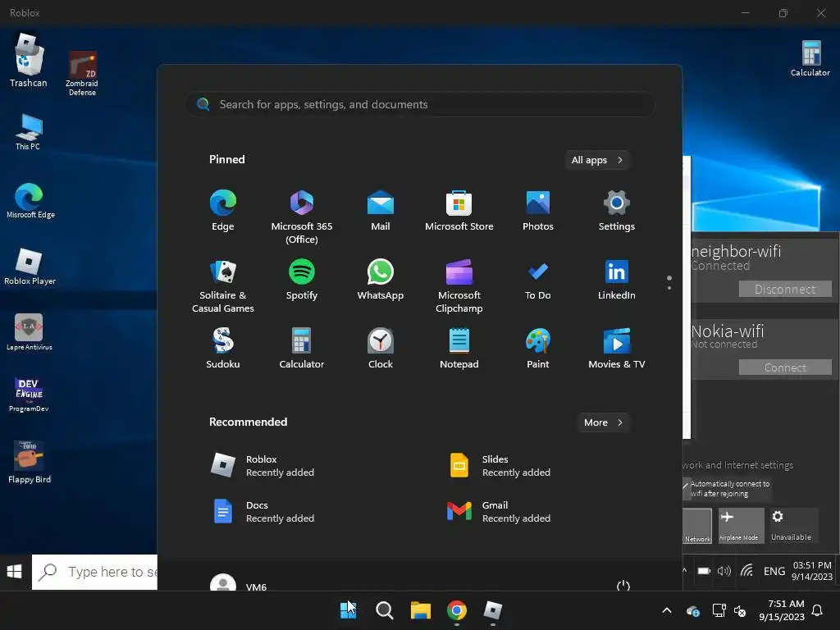Image resolution: width=840 pixels, height=630 pixels.
Task: Select the Trashcan desktop icon
Action: pyautogui.click(x=28, y=61)
